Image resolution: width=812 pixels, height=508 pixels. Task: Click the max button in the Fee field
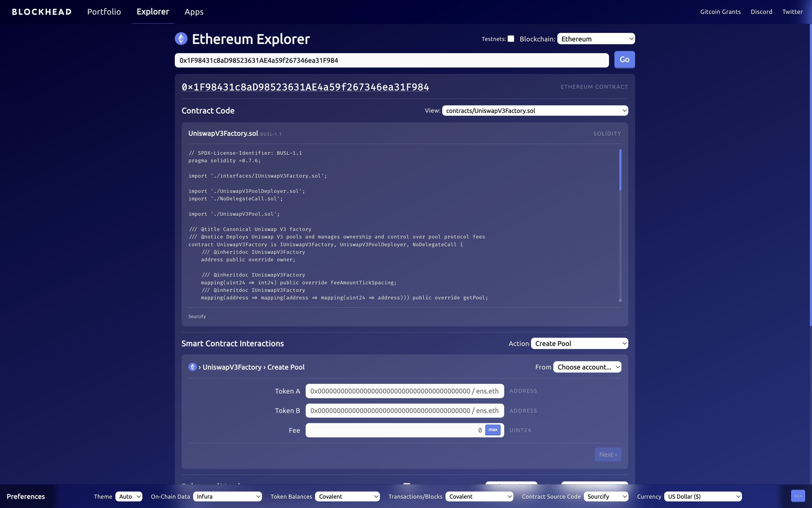coord(492,430)
